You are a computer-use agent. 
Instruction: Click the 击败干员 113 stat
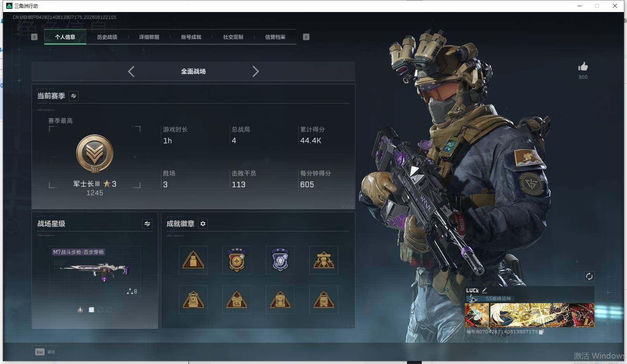tap(244, 179)
